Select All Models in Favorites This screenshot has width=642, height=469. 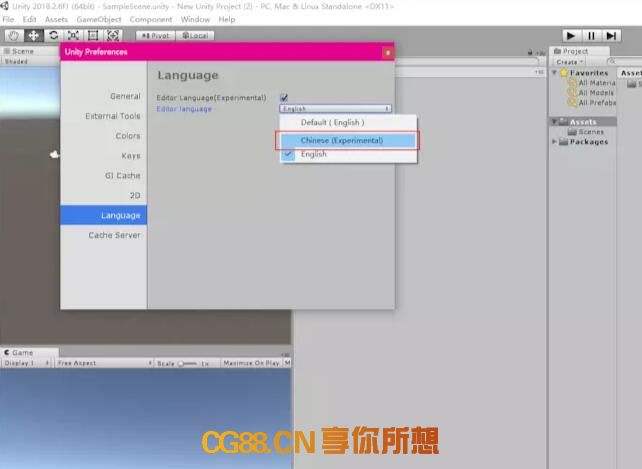pos(592,93)
